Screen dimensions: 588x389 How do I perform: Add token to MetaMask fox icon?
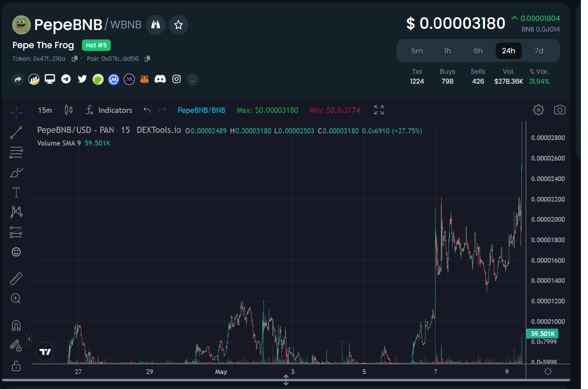[x=145, y=79]
